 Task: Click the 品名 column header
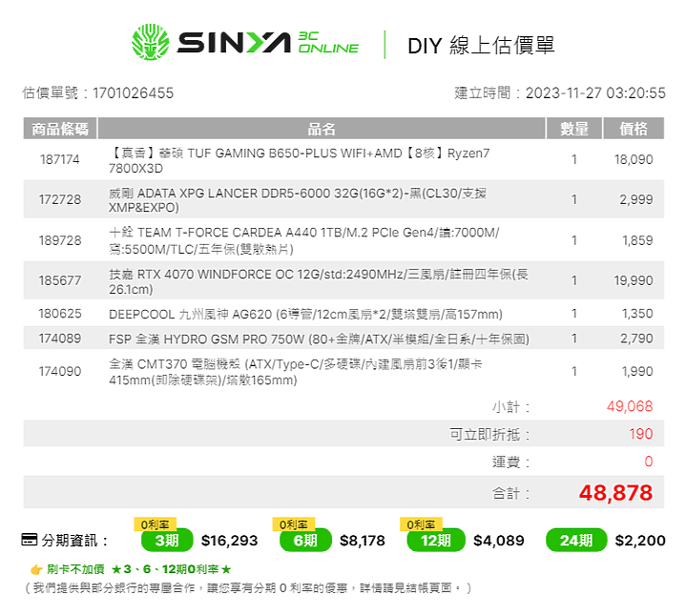coord(322,129)
